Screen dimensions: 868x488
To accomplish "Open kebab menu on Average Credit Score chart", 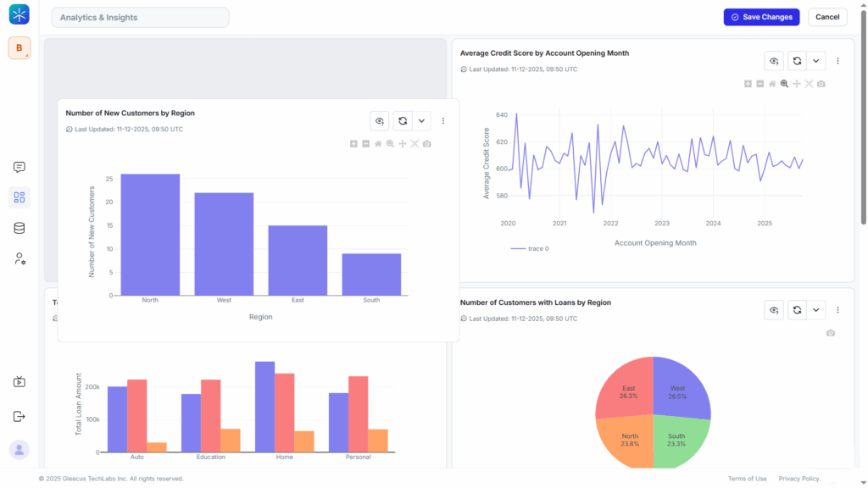I will pos(837,61).
